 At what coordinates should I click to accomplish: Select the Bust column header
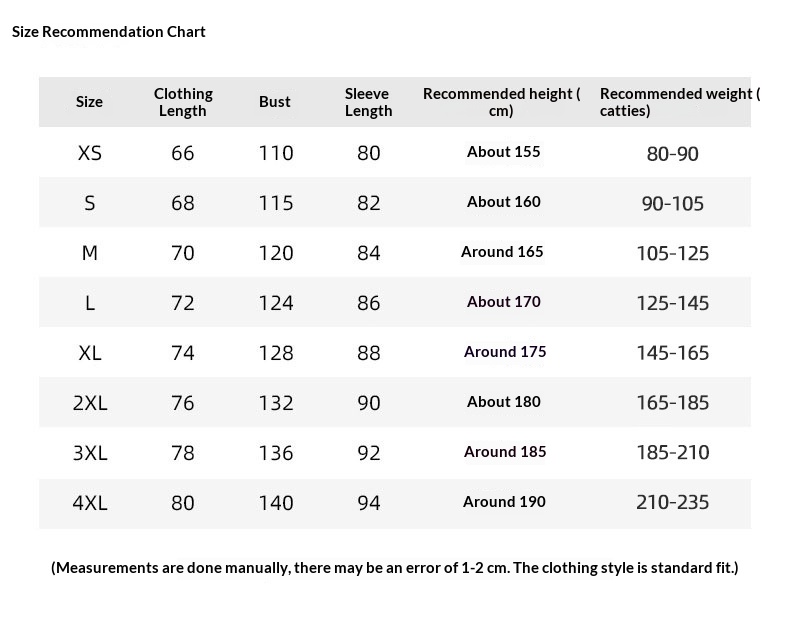pyautogui.click(x=275, y=102)
